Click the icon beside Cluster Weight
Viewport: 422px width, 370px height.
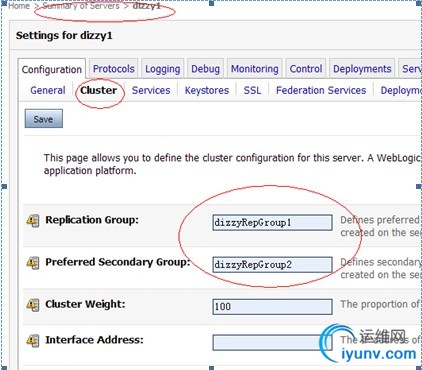pos(33,305)
